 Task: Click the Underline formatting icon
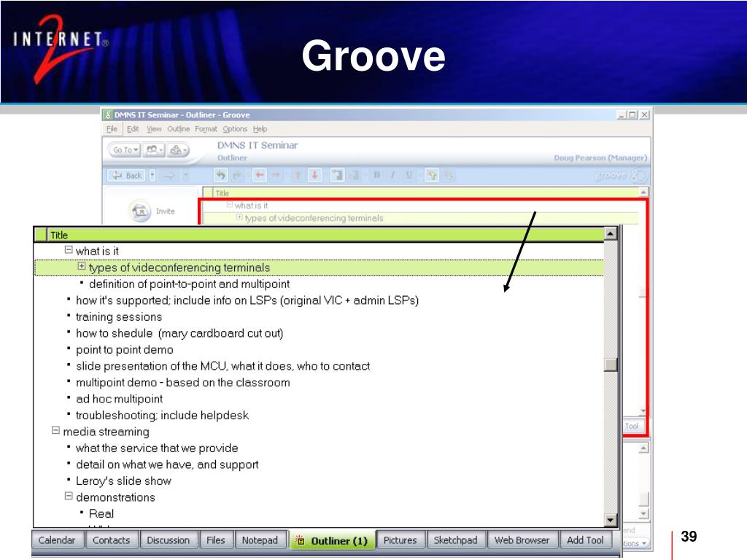[409, 175]
